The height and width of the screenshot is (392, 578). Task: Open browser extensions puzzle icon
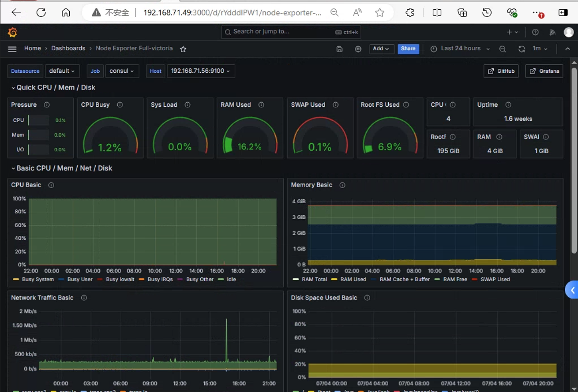click(410, 13)
